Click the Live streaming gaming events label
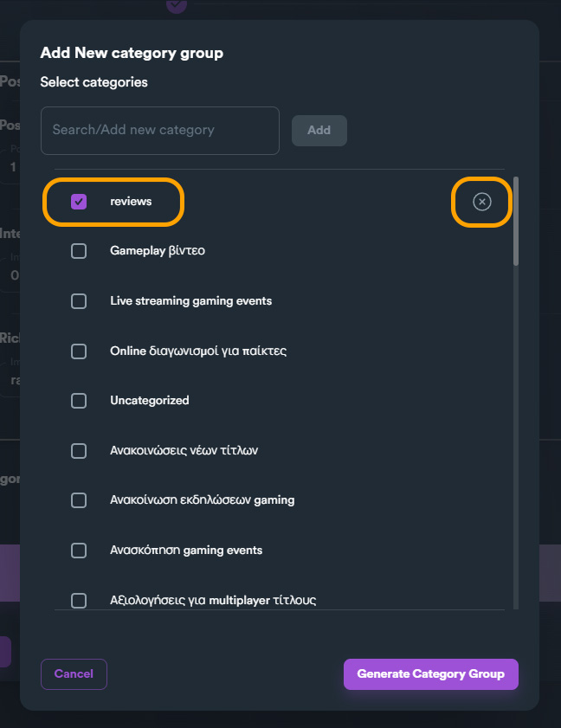Viewport: 561px width, 728px height. [x=191, y=301]
